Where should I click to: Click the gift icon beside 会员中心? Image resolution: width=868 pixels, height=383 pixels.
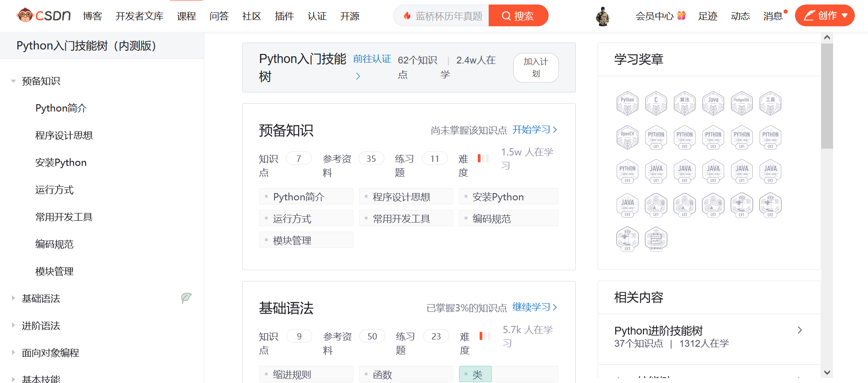681,15
